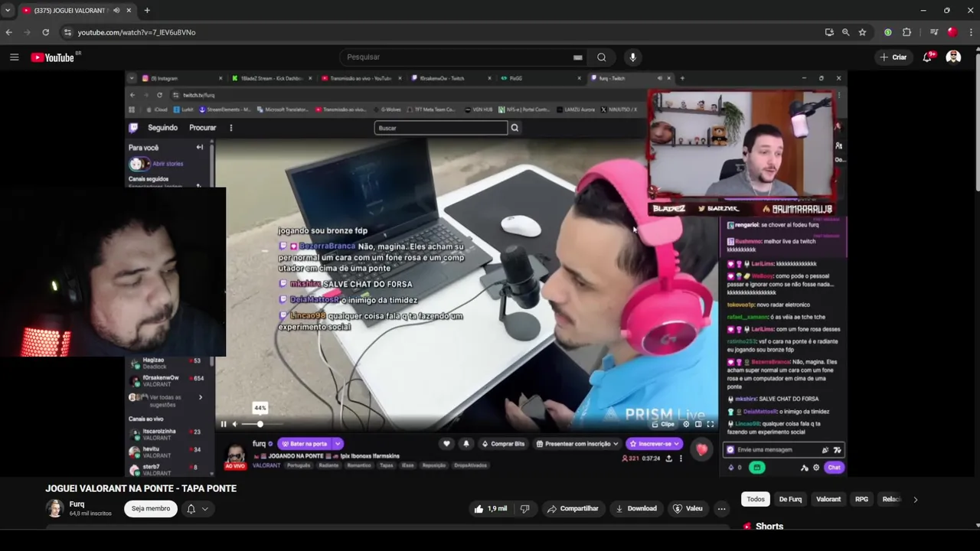Expand the Bater na porta dropdown arrow

pyautogui.click(x=337, y=444)
